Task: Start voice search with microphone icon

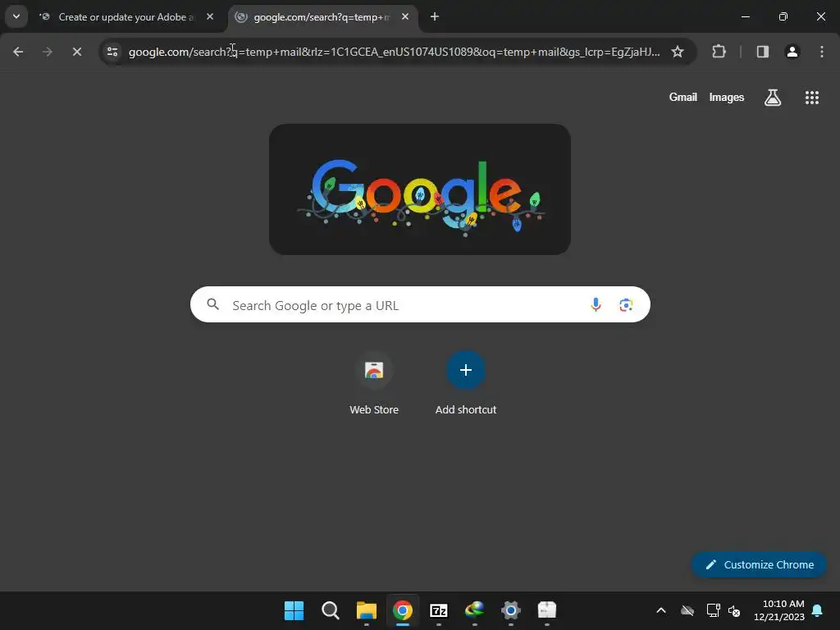Action: (596, 305)
